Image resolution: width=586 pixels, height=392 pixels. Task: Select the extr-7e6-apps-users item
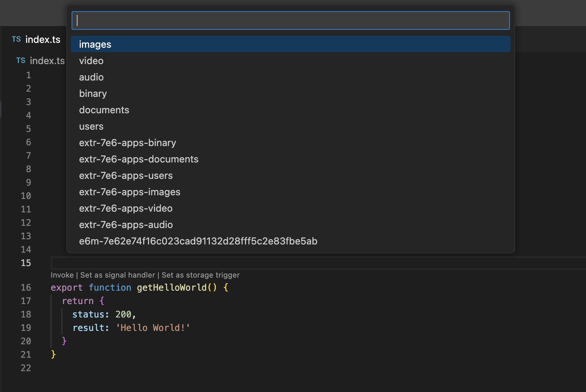point(126,176)
